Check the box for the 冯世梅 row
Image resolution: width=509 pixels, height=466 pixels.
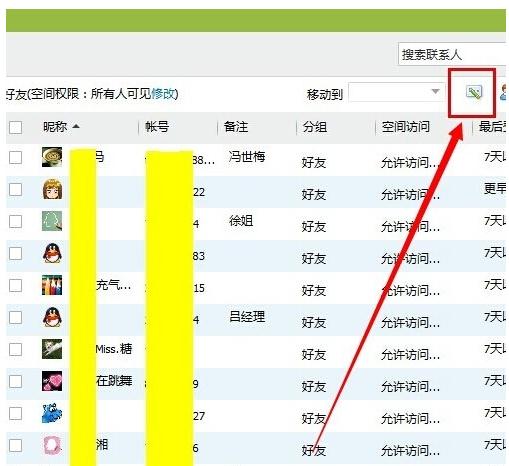(15, 157)
